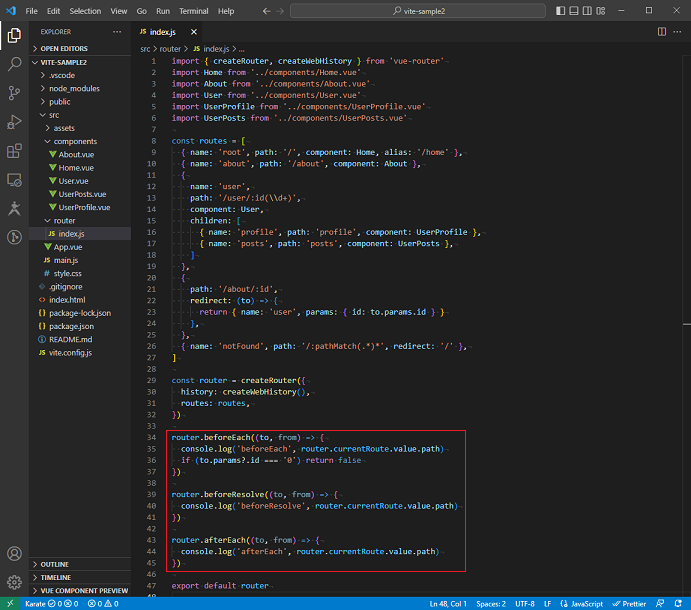Toggle the Secondary Side Bar
691x610 pixels.
[587, 11]
